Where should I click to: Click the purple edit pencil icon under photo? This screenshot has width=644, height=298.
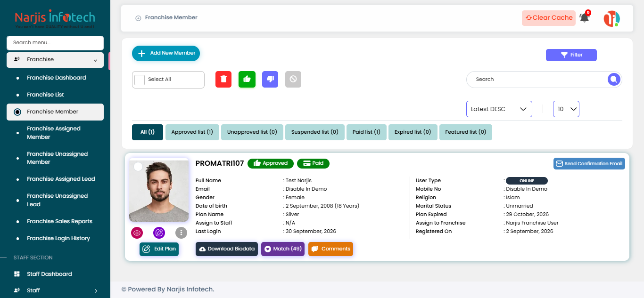[x=159, y=233]
